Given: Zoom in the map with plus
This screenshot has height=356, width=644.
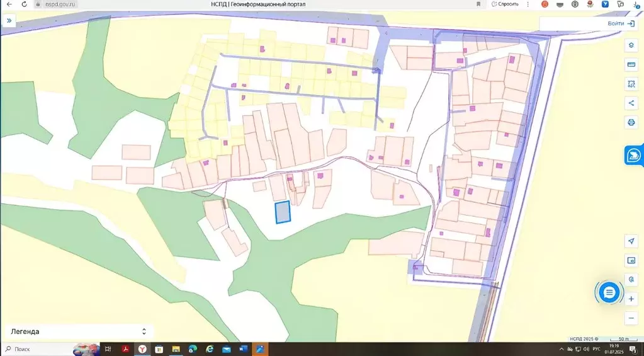Looking at the screenshot, I should click(x=631, y=299).
